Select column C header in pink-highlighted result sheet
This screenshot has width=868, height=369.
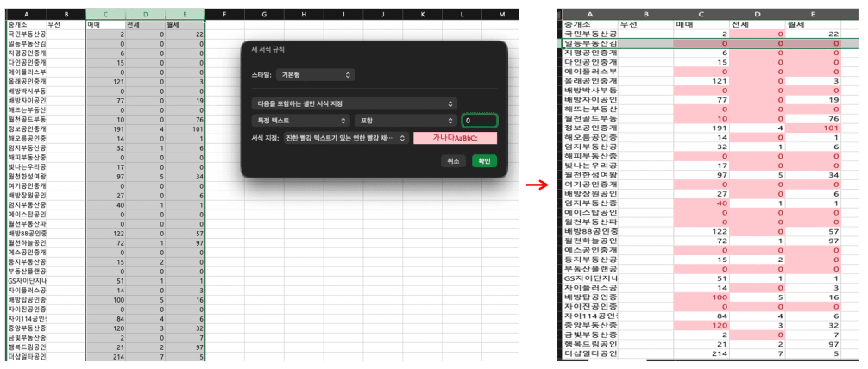click(x=701, y=14)
